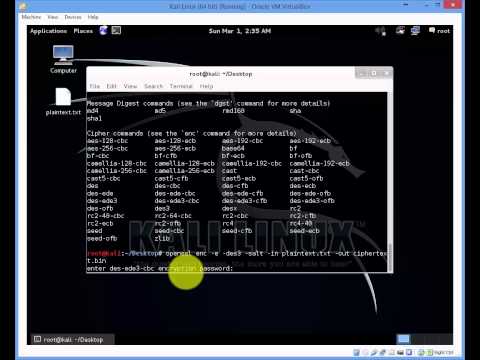Click the 'camellia-192-ecb' cipher text
Viewport: 480px width, 360px height.
(x=319, y=163)
